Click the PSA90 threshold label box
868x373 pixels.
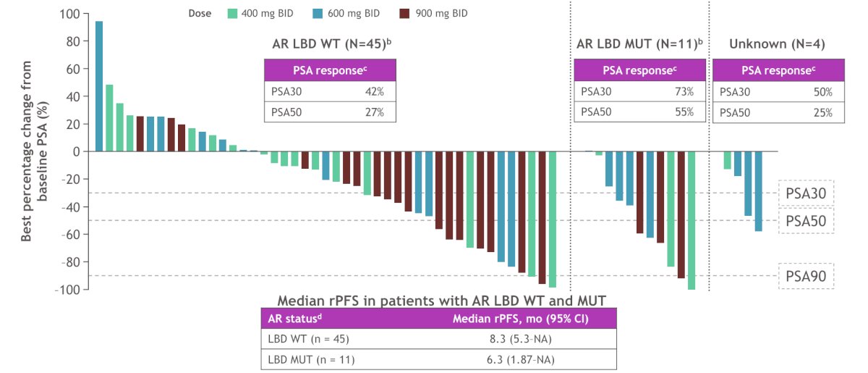807,275
